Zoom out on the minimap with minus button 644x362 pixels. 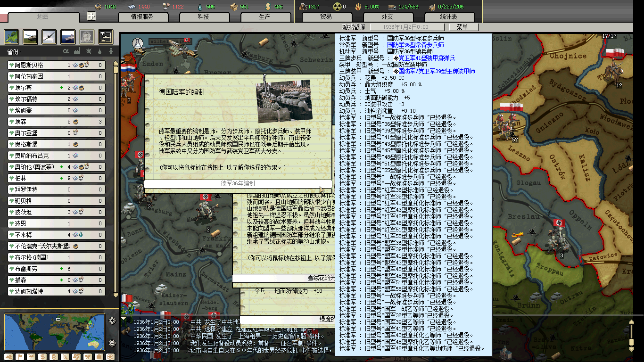[112, 343]
